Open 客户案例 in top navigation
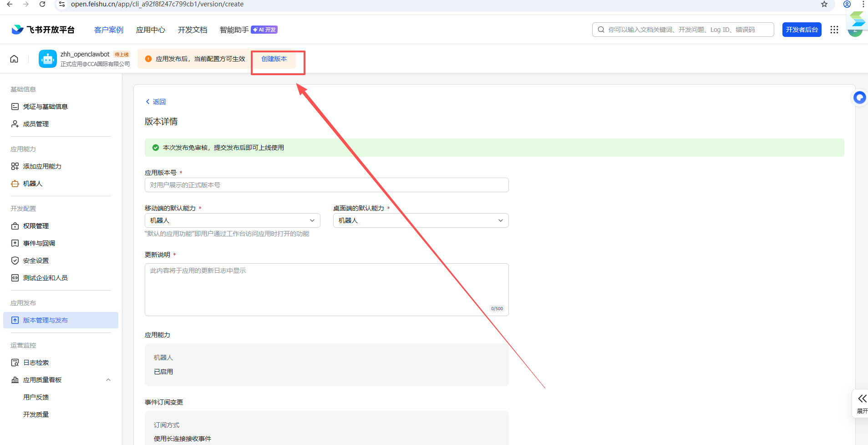Screen dimensions: 868x445 coord(109,30)
